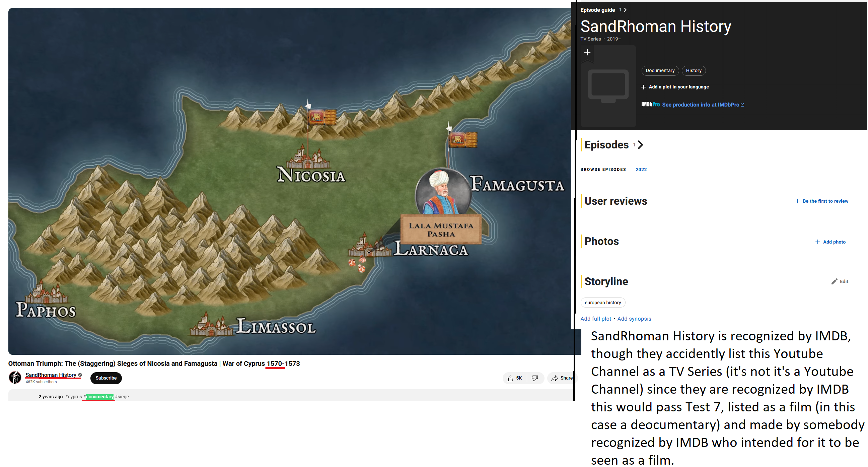Viewport: 868px width, 467px height.
Task: Click the video title text
Action: 154,363
